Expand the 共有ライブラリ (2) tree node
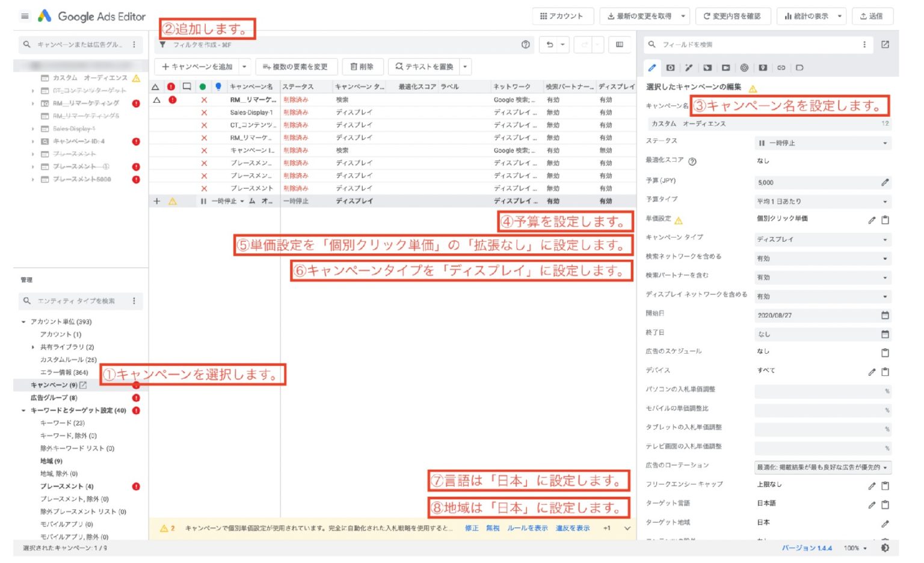924x563 pixels. [32, 347]
